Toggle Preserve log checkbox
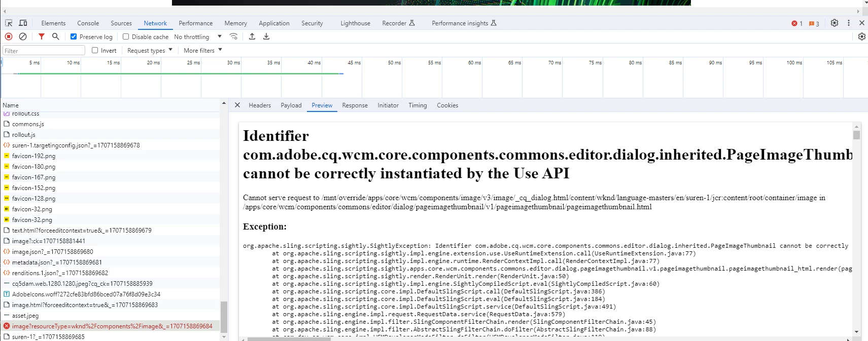Image resolution: width=868 pixels, height=341 pixels. point(74,36)
